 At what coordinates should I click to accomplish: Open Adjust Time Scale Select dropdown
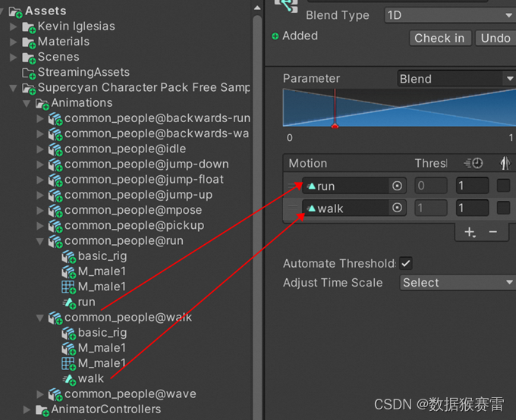tap(458, 283)
